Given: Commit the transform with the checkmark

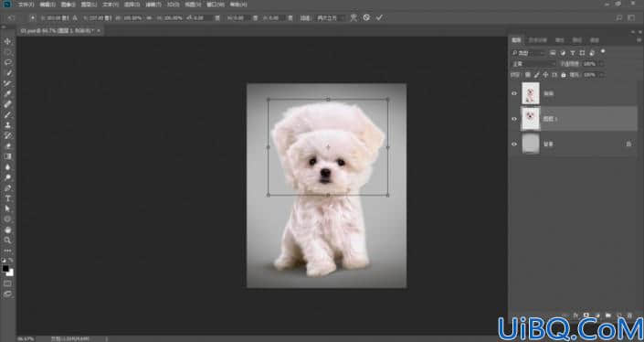Looking at the screenshot, I should click(x=379, y=17).
